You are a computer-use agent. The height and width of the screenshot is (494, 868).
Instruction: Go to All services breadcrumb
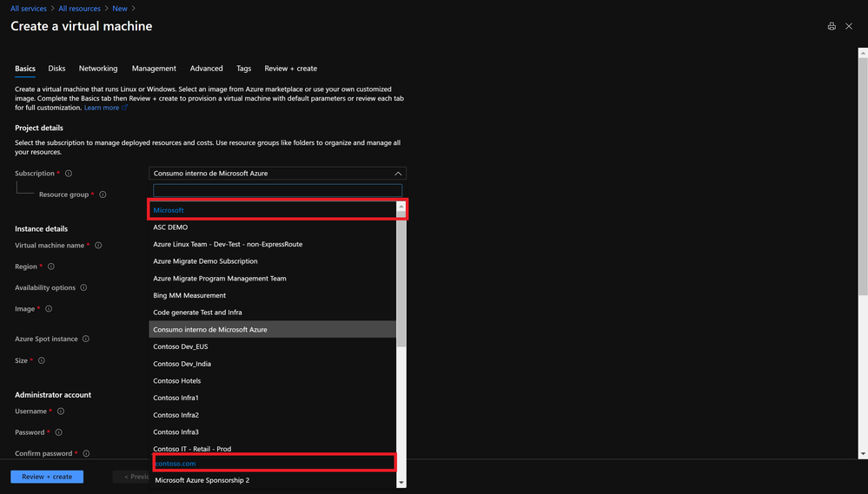(x=28, y=9)
